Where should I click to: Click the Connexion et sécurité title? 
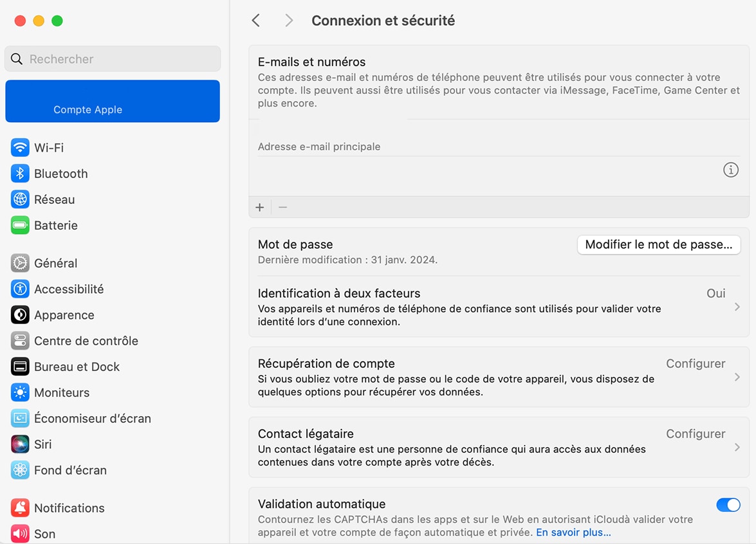click(x=383, y=21)
